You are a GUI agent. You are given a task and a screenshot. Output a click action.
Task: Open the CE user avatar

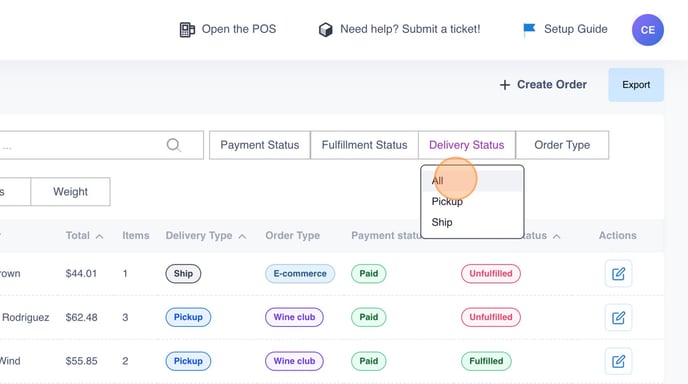(648, 30)
